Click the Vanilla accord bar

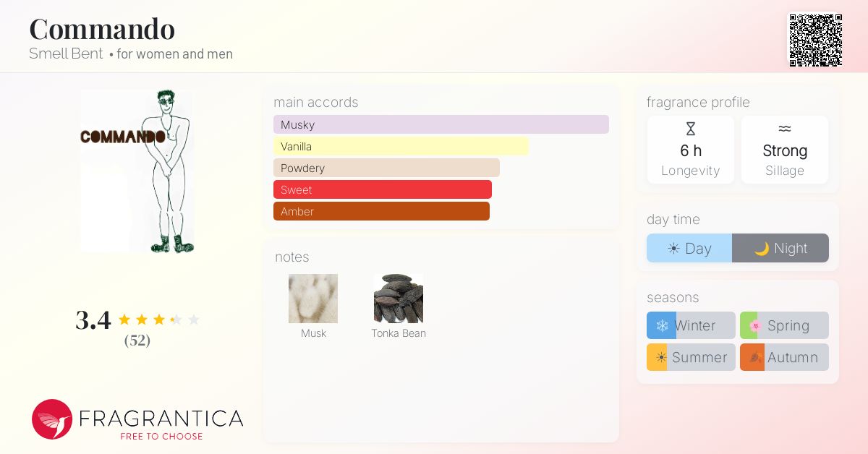pos(401,146)
